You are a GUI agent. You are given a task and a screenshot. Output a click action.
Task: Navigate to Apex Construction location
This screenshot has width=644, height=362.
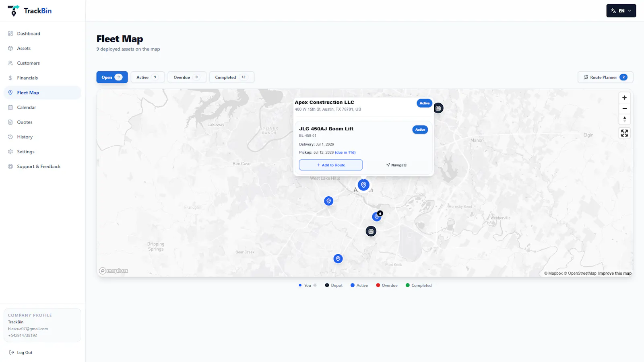[x=396, y=165]
